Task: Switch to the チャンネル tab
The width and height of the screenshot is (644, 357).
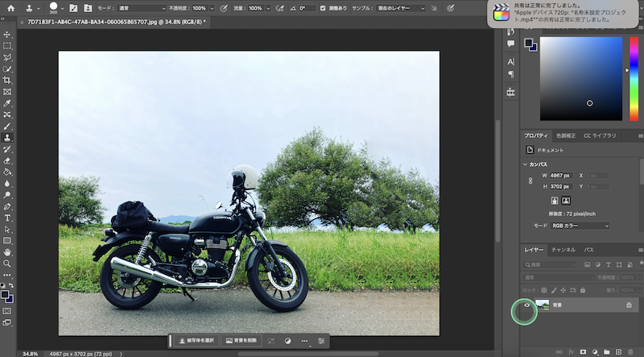Action: (563, 250)
